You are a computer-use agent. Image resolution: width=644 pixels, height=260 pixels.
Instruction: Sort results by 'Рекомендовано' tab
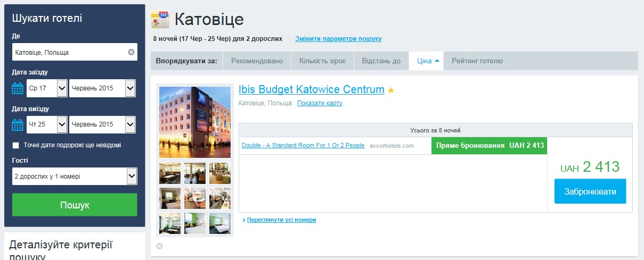[x=257, y=61]
